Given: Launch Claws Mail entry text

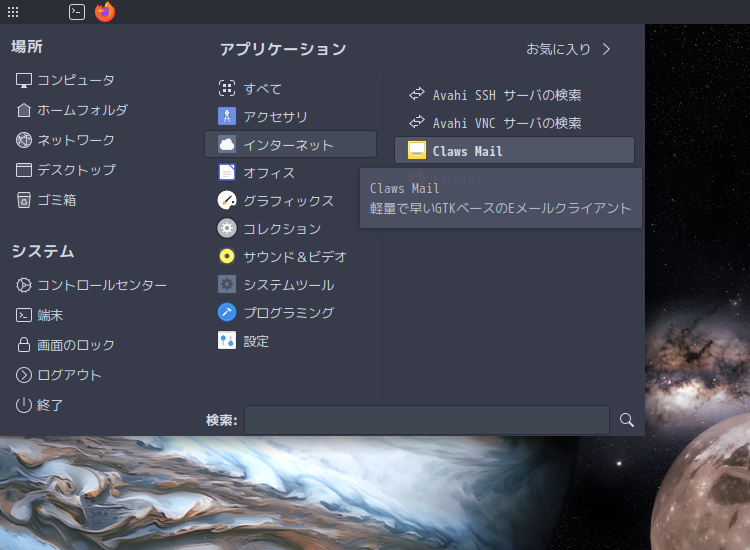Looking at the screenshot, I should click(468, 151).
